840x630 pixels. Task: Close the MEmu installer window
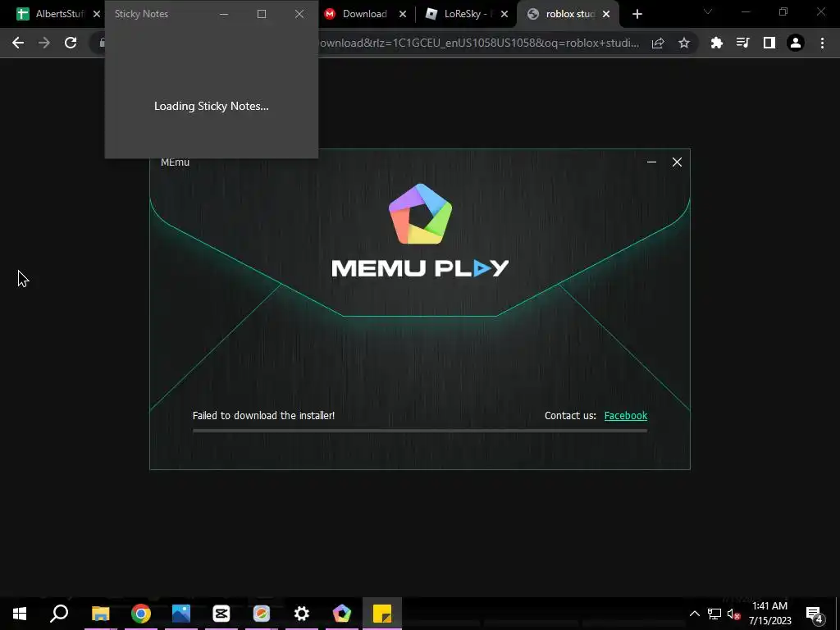[x=677, y=162]
